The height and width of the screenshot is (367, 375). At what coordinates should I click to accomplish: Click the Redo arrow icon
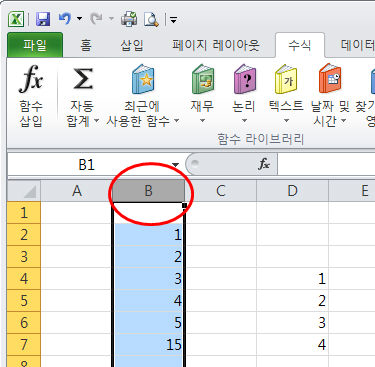(x=97, y=19)
